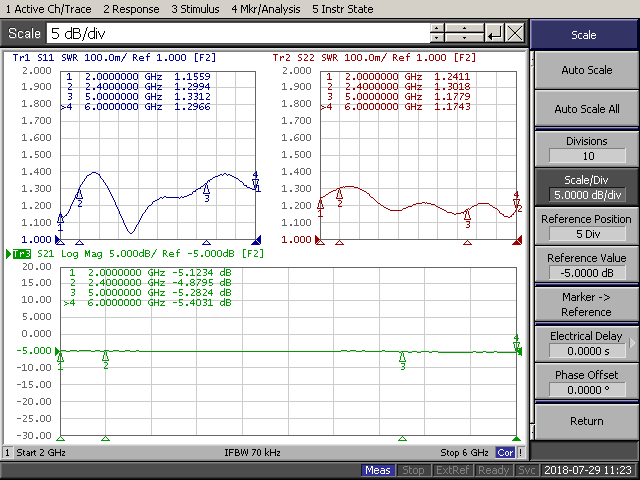Click the Scale softkey menu title
Viewport: 640px width, 480px height.
tap(584, 35)
